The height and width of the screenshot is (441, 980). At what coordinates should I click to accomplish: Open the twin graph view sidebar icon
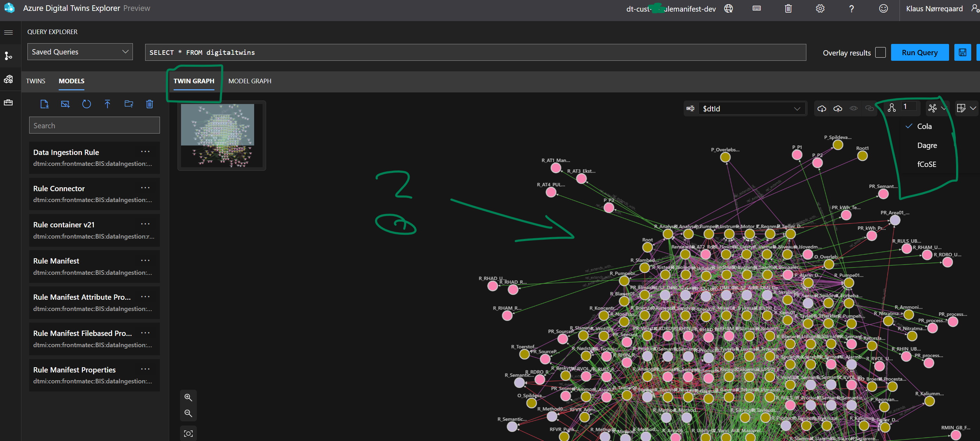tap(8, 56)
